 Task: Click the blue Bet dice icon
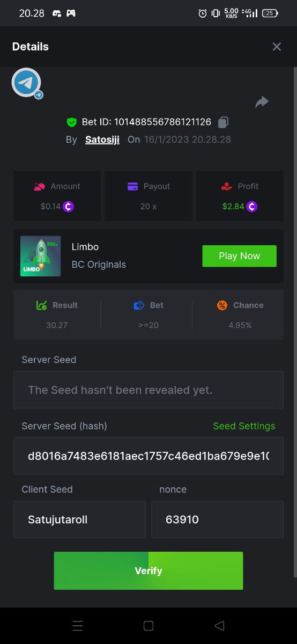(139, 305)
